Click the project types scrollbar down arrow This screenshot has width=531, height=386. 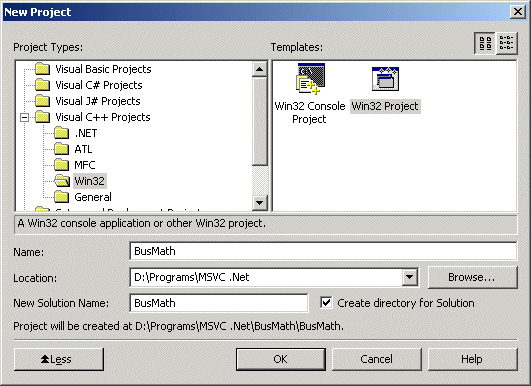point(260,203)
